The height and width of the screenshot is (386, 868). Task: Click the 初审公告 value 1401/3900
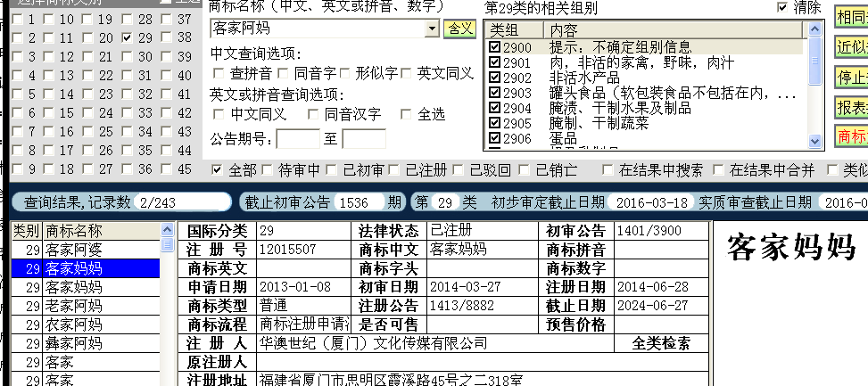[649, 231]
